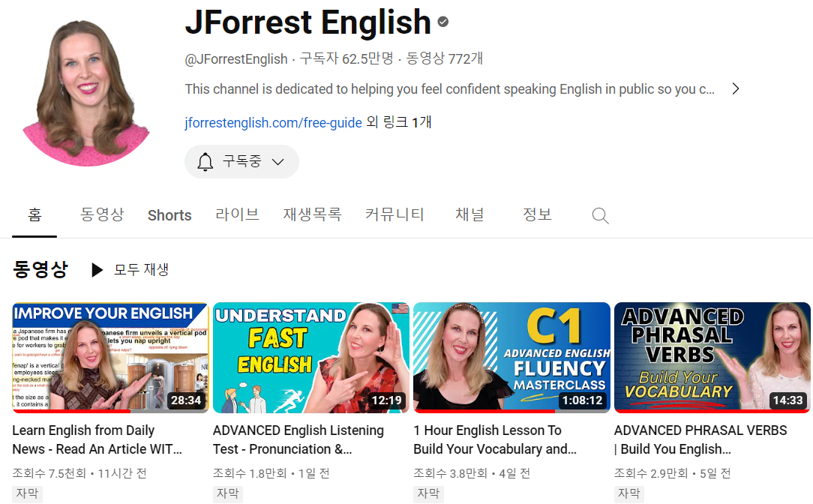Click title ADVANCED PHRASAL VERBS
The height and width of the screenshot is (504, 813).
(x=700, y=439)
